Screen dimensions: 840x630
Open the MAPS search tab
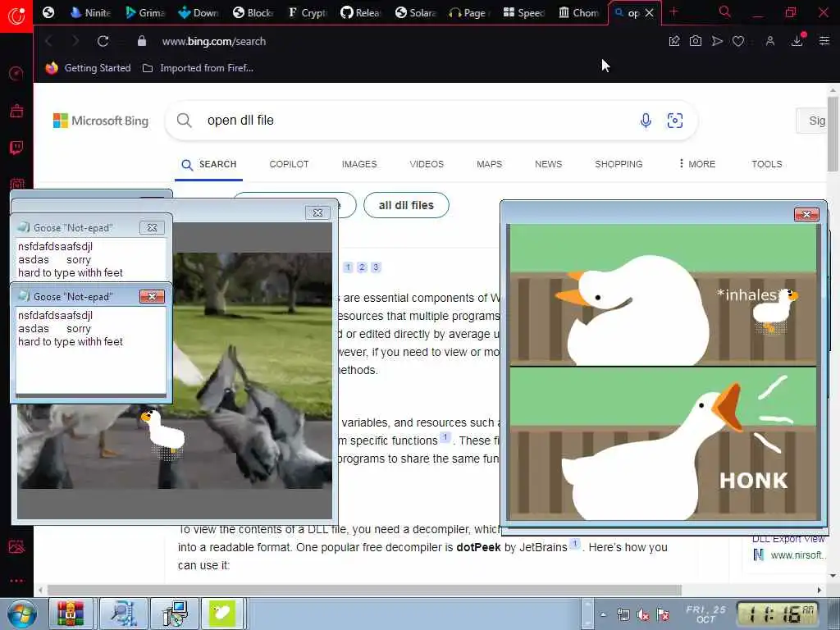point(489,164)
